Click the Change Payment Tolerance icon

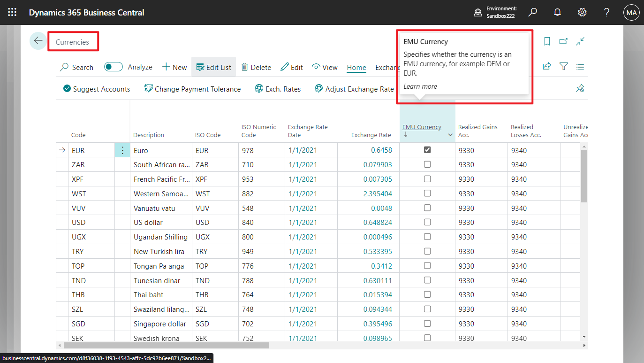tap(149, 88)
